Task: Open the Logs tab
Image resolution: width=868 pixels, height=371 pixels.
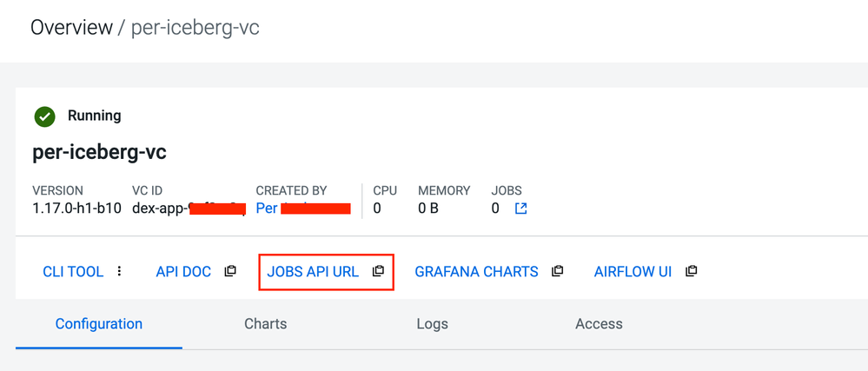Action: click(432, 324)
